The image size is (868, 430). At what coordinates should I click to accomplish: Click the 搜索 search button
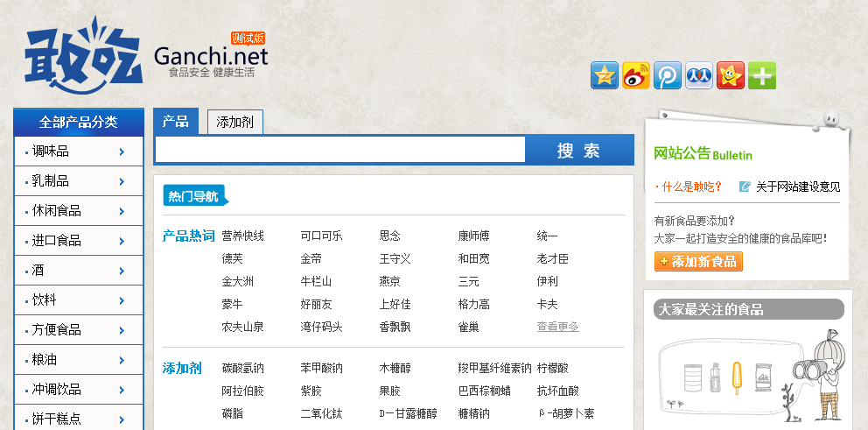[579, 150]
